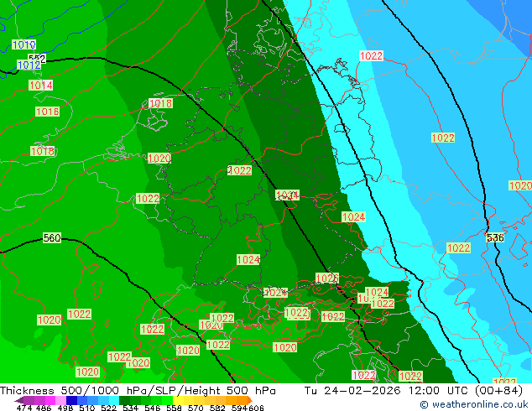Click the 594 value on the color scale
Viewport: 532px width, 411px height.
239,408
